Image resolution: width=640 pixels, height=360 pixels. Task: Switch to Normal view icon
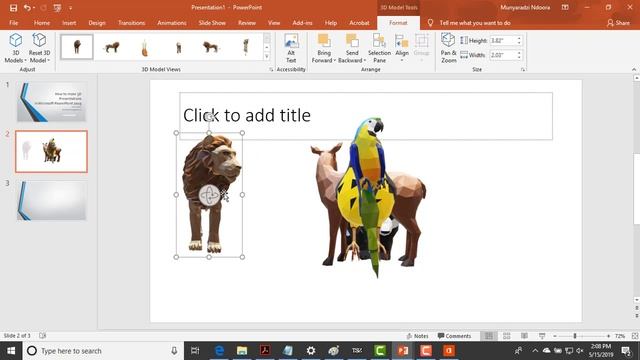[489, 336]
